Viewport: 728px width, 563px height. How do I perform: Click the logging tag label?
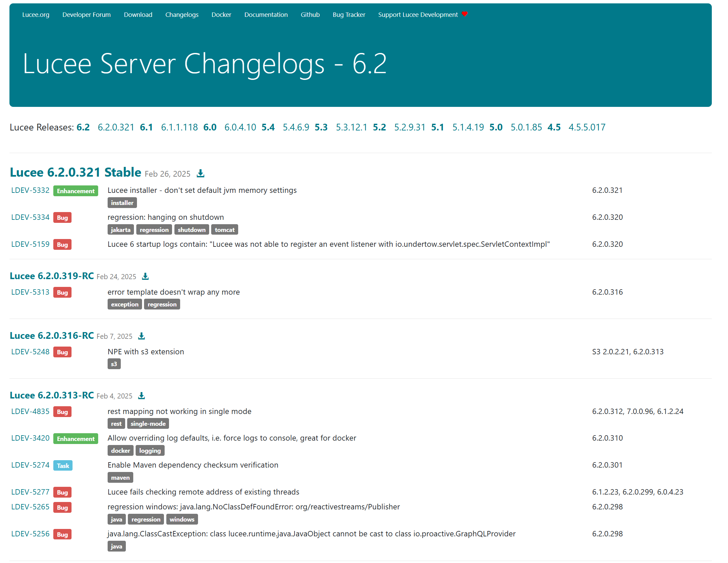pyautogui.click(x=150, y=450)
